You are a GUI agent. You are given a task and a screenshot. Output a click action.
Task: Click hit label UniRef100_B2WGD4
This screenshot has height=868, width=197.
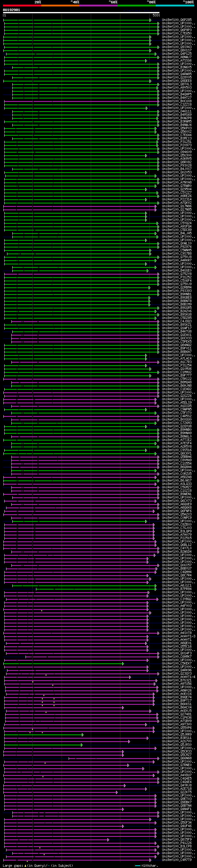[x=177, y=551]
